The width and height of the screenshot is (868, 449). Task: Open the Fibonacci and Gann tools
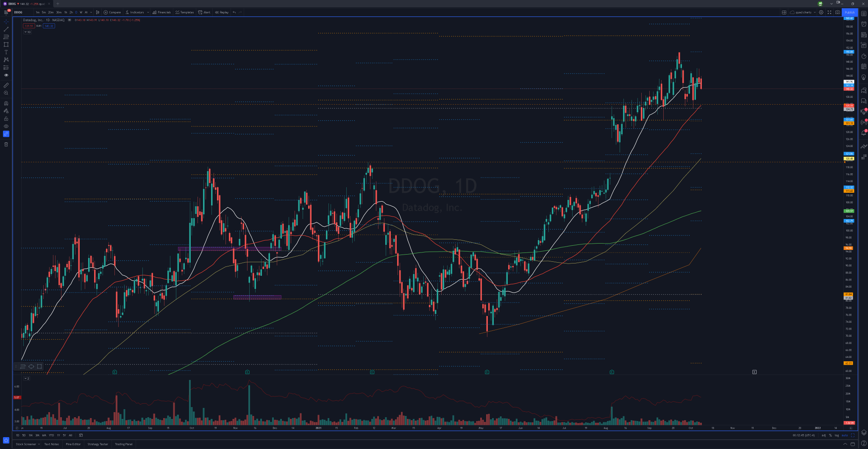pyautogui.click(x=6, y=37)
